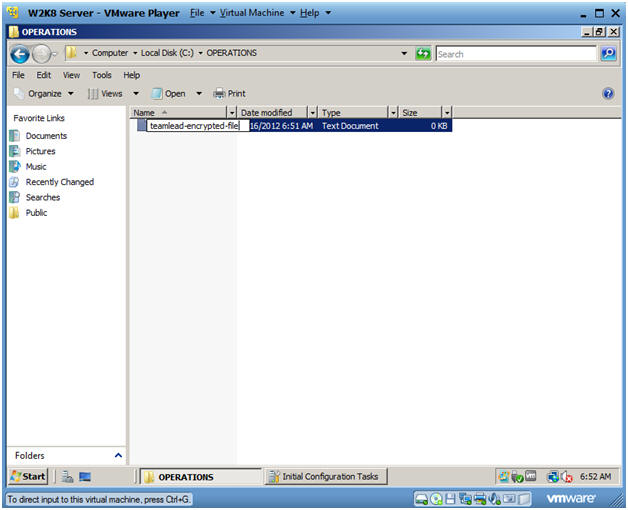Viewport: 628px width, 510px height.
Task: Open the Type column filter dropdown
Action: [x=393, y=113]
